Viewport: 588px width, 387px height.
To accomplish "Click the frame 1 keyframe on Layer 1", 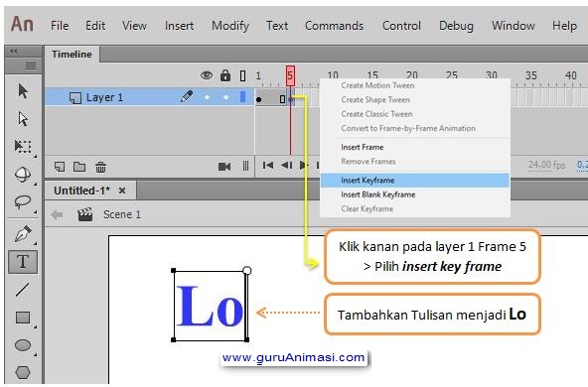I will point(259,99).
